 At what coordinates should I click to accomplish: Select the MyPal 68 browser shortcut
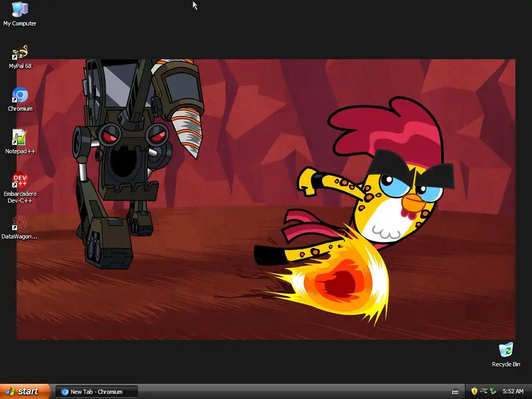20,57
